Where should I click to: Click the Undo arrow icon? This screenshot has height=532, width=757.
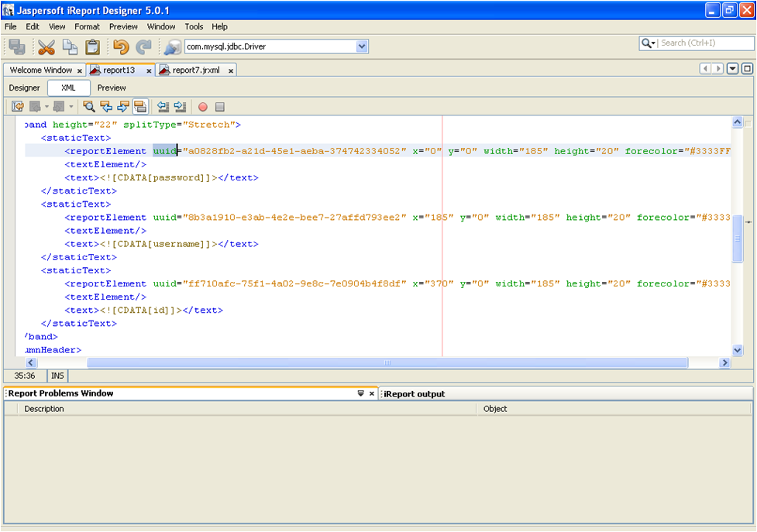[x=120, y=47]
